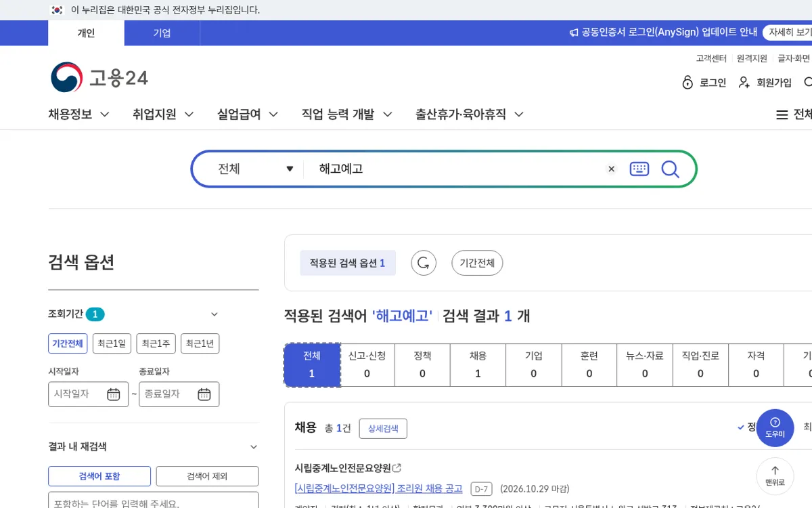
Task: Open the 전체 search category dropdown
Action: pos(256,169)
